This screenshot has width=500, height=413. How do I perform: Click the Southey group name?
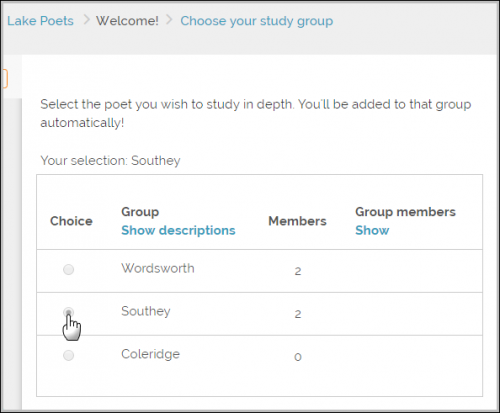tap(146, 311)
